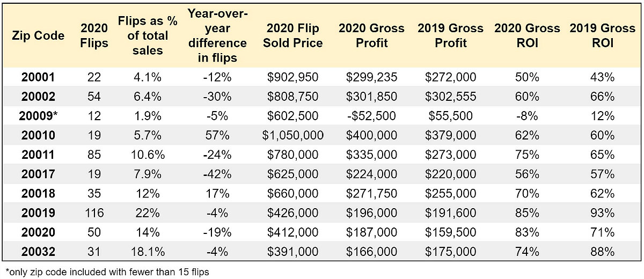This screenshot has height=279, width=644.
Task: Click the -$52,500 gross profit cell
Action: pos(372,116)
